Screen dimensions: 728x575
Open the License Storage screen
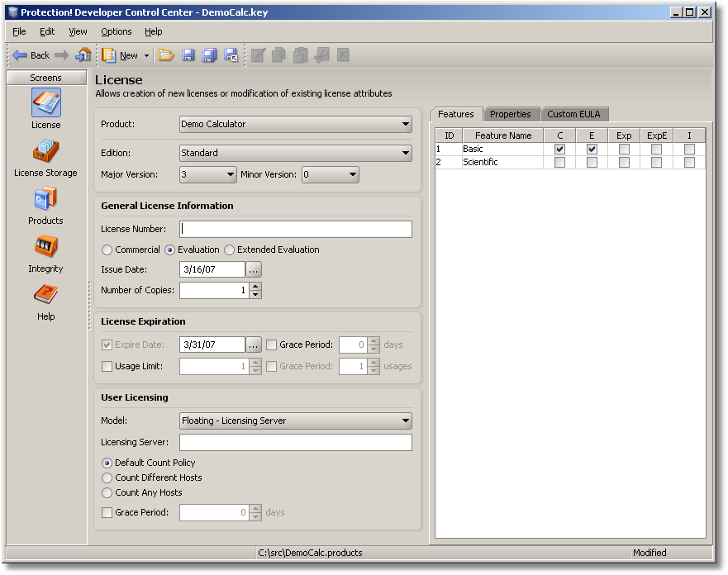coord(45,152)
